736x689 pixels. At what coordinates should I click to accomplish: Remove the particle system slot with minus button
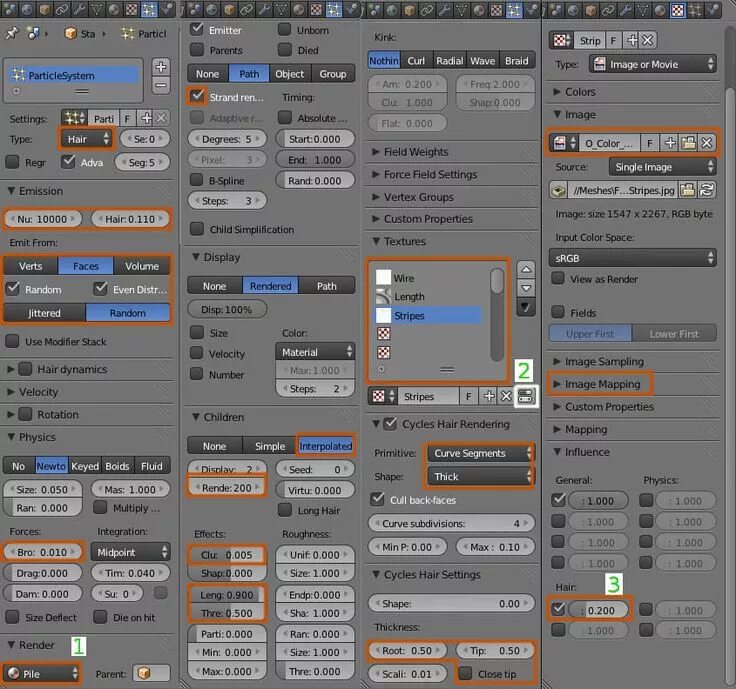point(161,85)
